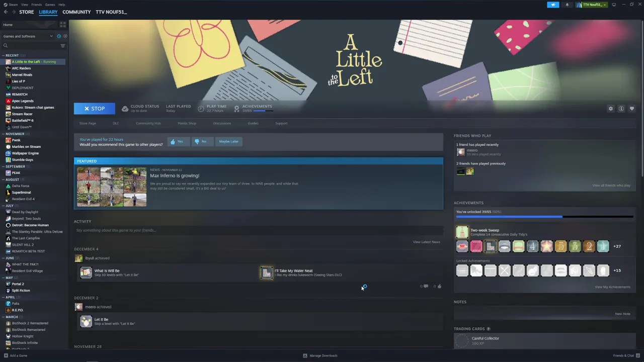Go back with the navigation arrow
The height and width of the screenshot is (362, 644).
[x=6, y=12]
